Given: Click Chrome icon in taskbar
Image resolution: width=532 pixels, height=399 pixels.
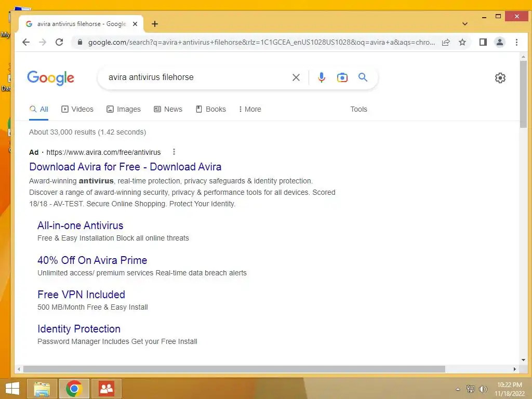Looking at the screenshot, I should pyautogui.click(x=74, y=389).
